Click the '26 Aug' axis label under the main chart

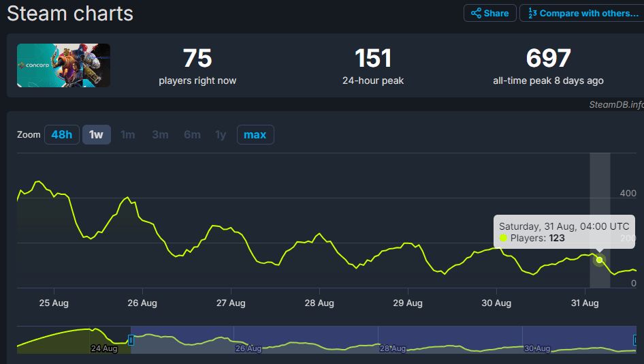pyautogui.click(x=142, y=303)
